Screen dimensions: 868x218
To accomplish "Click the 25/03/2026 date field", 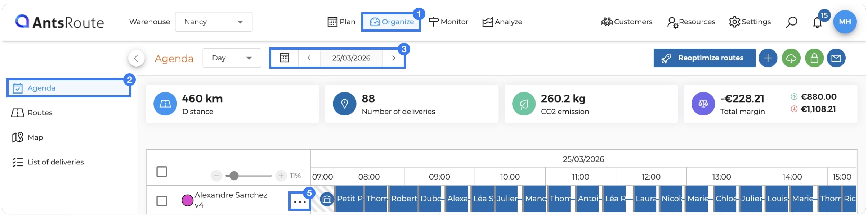I will 351,58.
